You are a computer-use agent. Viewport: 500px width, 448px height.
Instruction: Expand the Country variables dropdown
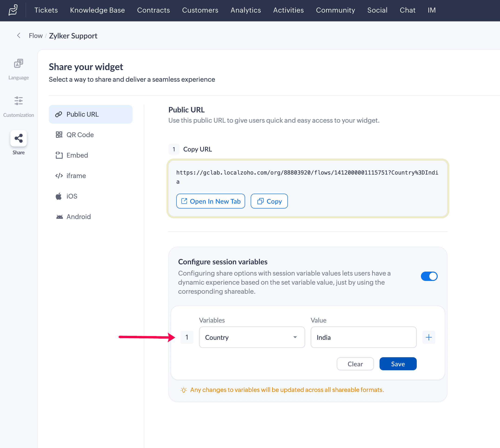[x=252, y=337]
